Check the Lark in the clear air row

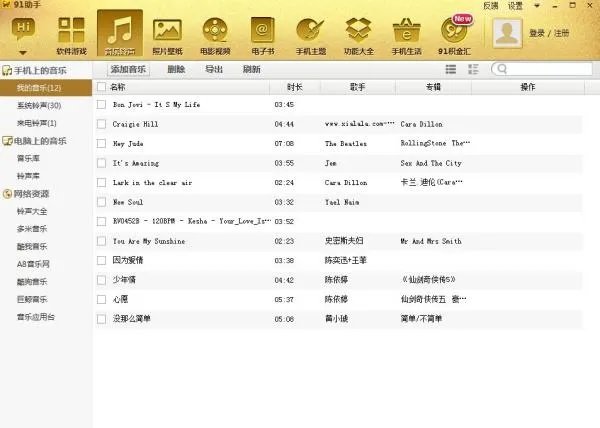(x=101, y=182)
